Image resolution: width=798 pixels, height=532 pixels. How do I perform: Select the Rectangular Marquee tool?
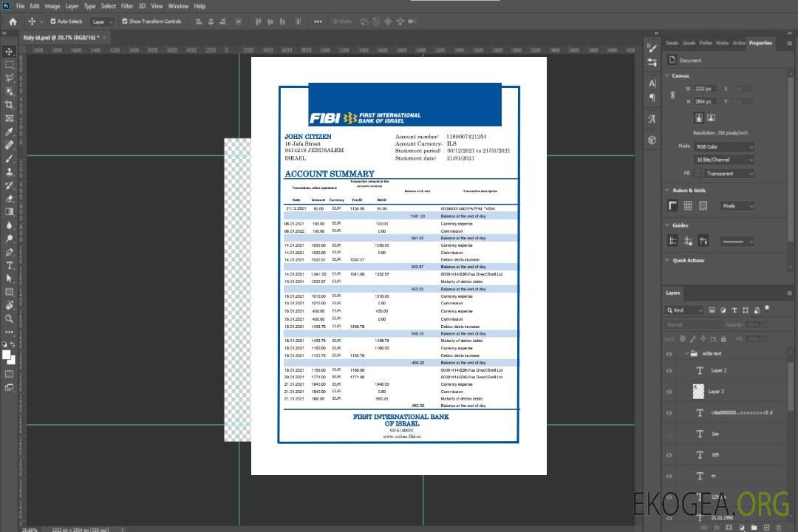coord(9,65)
